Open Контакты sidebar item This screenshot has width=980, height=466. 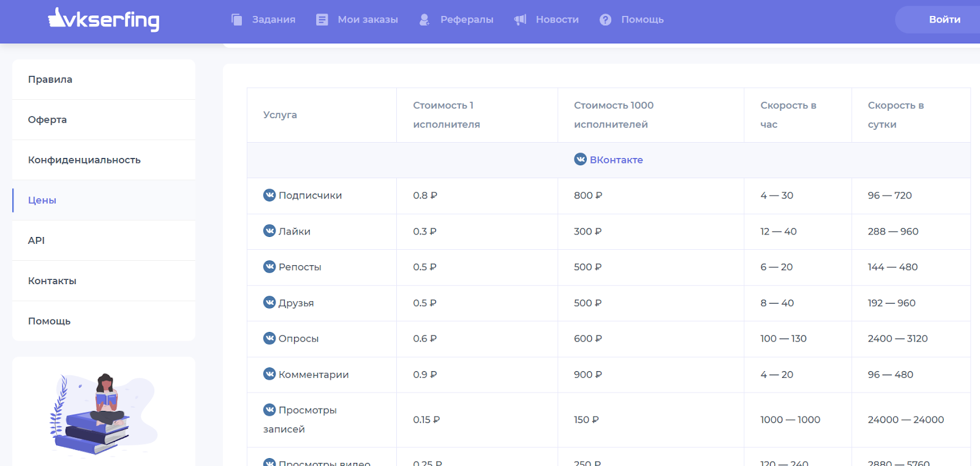(x=104, y=281)
